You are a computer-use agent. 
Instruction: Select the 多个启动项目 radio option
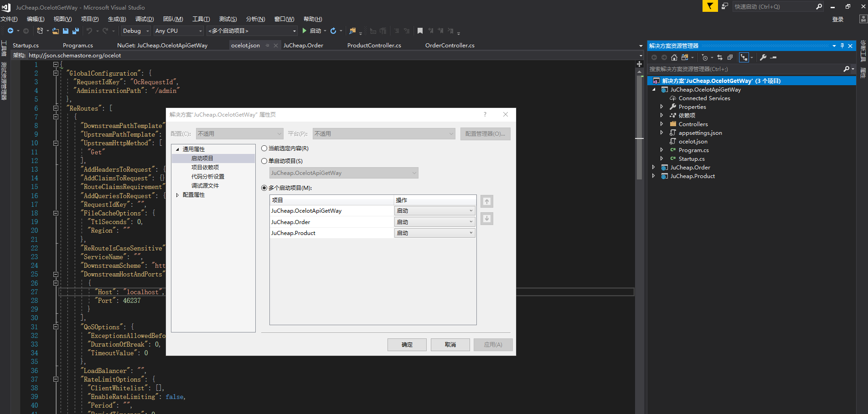click(264, 188)
